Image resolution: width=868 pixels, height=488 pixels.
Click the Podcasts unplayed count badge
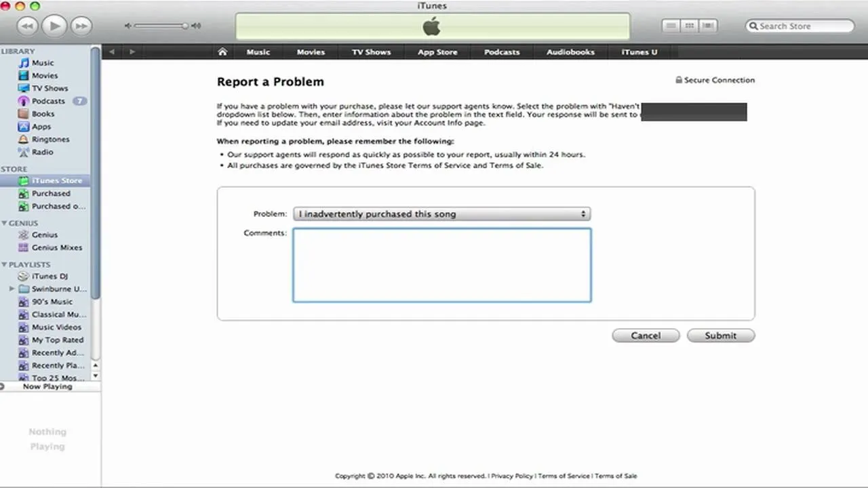[x=80, y=101]
